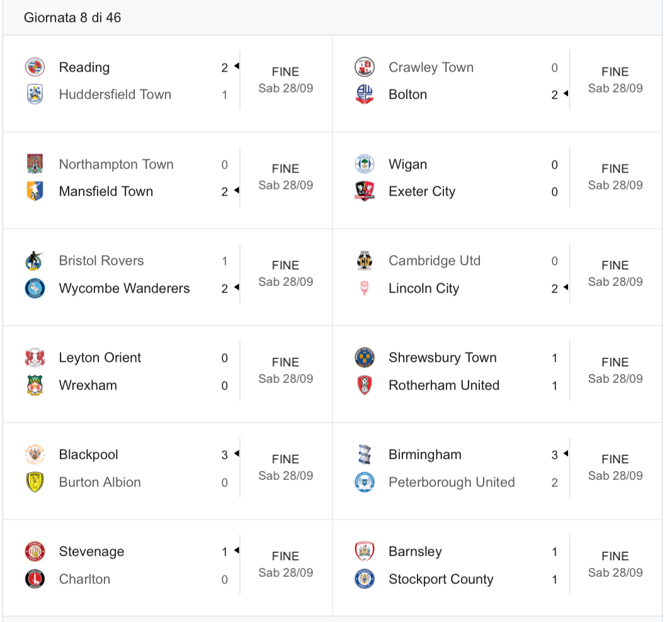
Task: Click the Charlton club crest
Action: point(35,579)
